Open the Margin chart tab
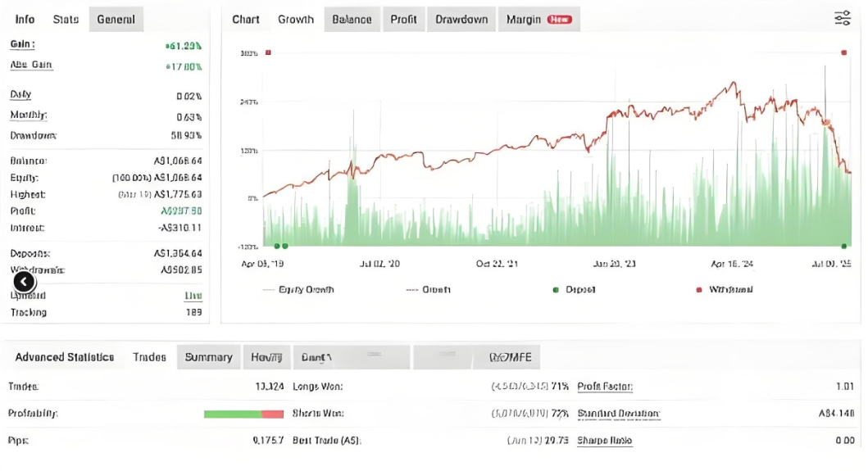Image resolution: width=868 pixels, height=471 pixels. pyautogui.click(x=539, y=20)
